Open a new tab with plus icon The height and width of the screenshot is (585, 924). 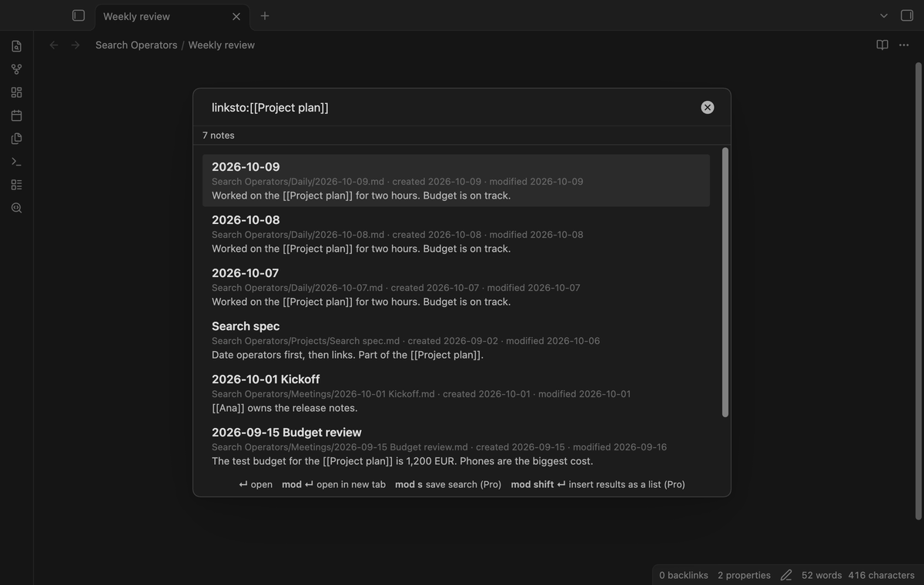point(265,15)
